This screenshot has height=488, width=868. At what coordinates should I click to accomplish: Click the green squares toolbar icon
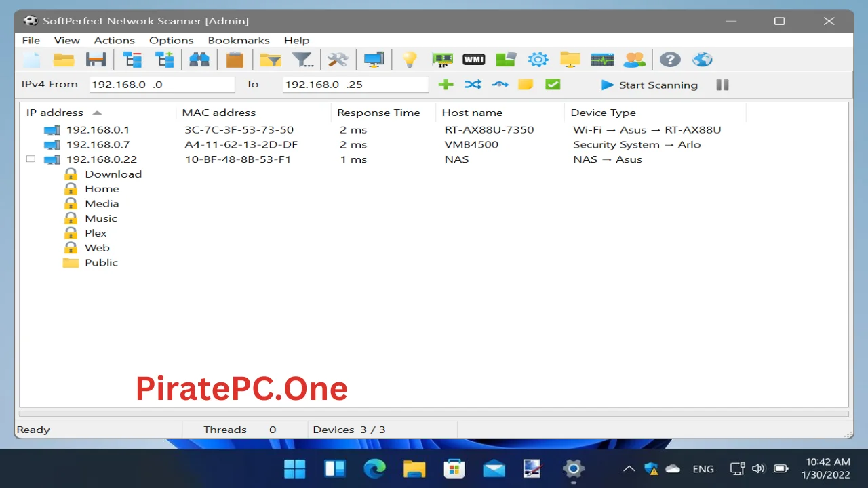coord(507,60)
